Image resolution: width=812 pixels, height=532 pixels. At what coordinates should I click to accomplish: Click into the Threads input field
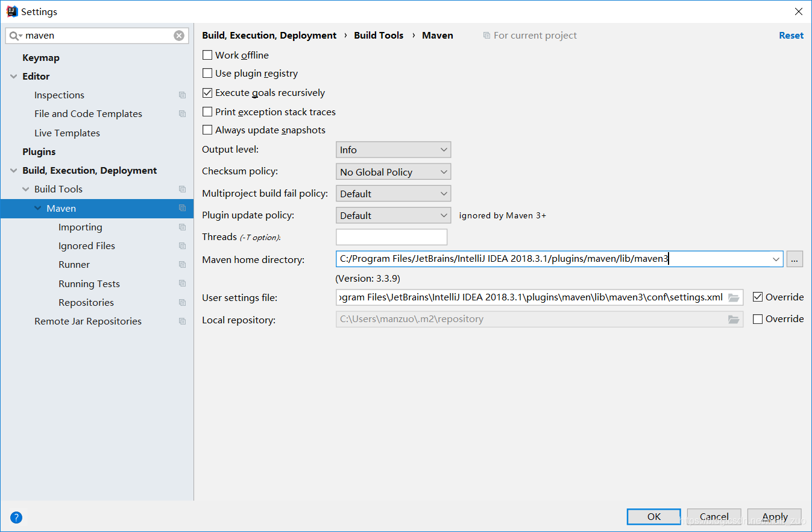pyautogui.click(x=392, y=237)
